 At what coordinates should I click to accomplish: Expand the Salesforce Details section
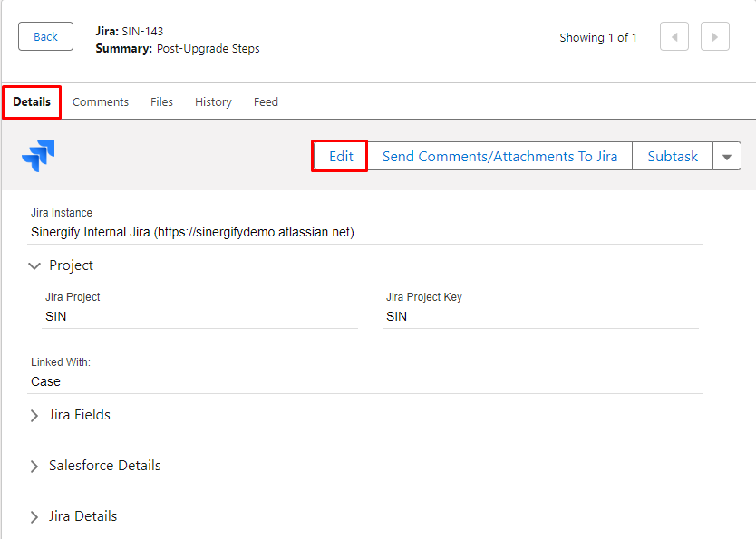(x=34, y=466)
